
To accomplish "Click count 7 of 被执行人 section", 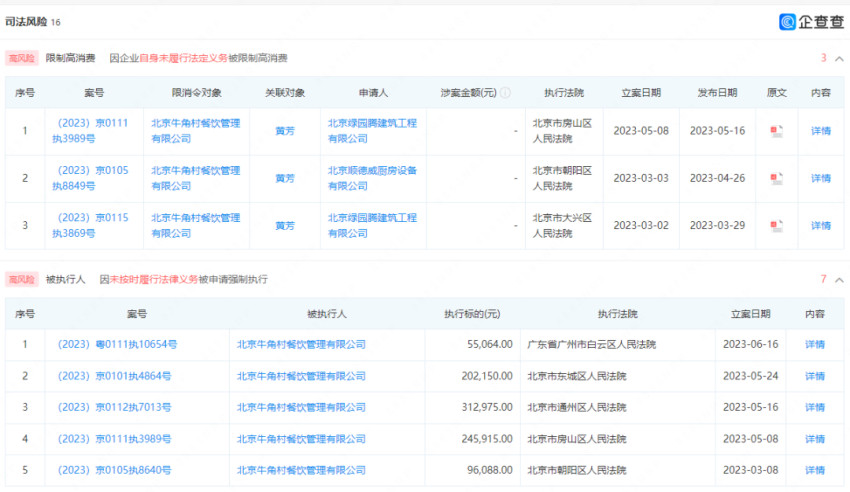I will click(x=823, y=279).
